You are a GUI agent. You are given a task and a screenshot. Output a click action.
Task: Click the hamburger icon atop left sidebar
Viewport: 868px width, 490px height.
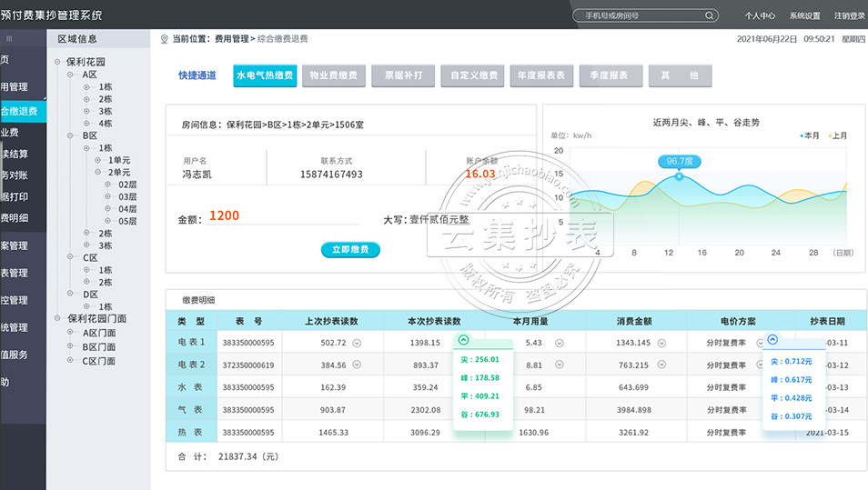[x=9, y=38]
